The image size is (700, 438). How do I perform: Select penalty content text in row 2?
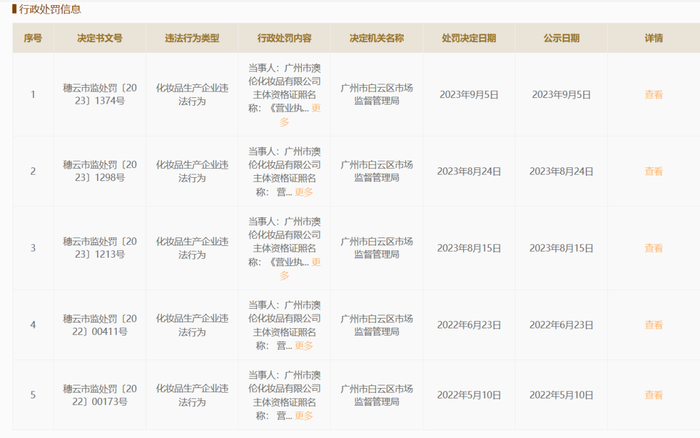tap(284, 171)
